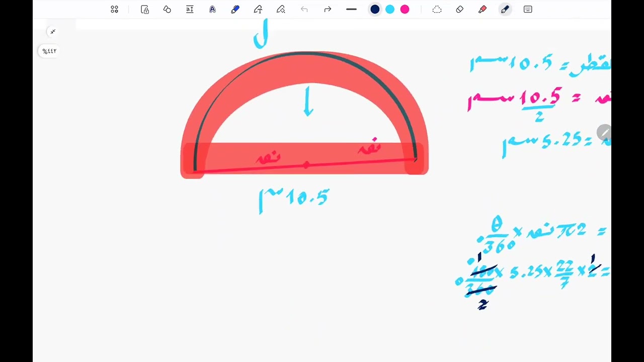Select the outlined letter A text style tool

click(212, 10)
